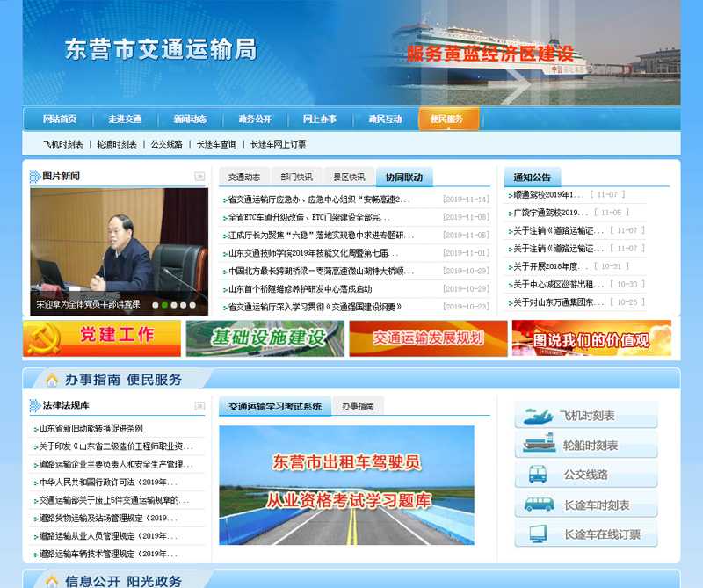703x588 pixels.
Task: Open the 飞机时刻表 submenu link
Action: pos(63,144)
